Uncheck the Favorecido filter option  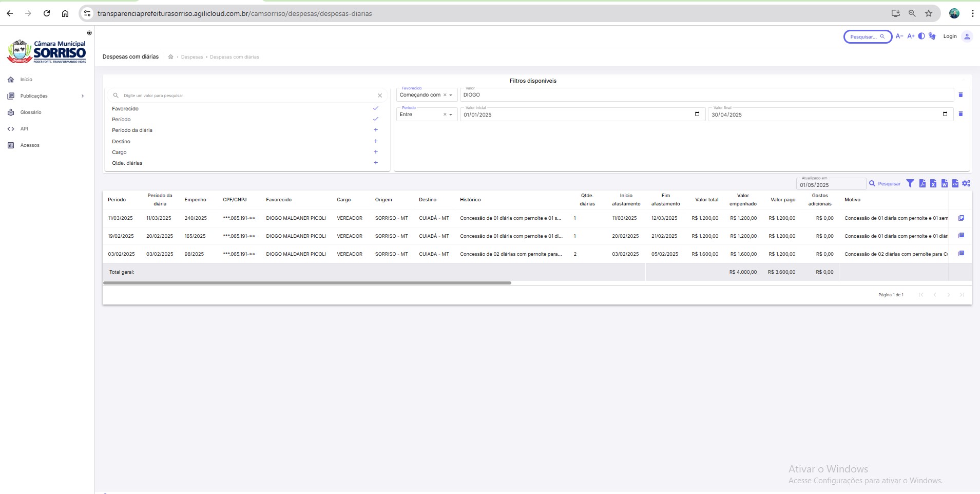point(375,108)
